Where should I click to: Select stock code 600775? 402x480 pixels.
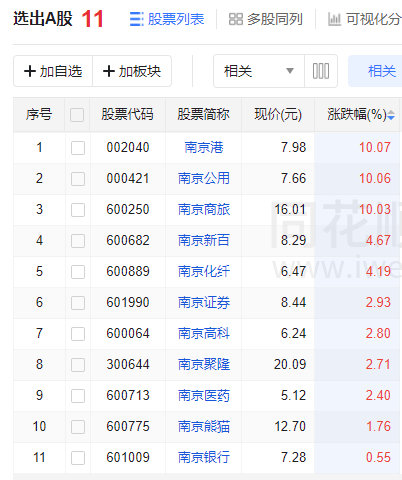128,426
